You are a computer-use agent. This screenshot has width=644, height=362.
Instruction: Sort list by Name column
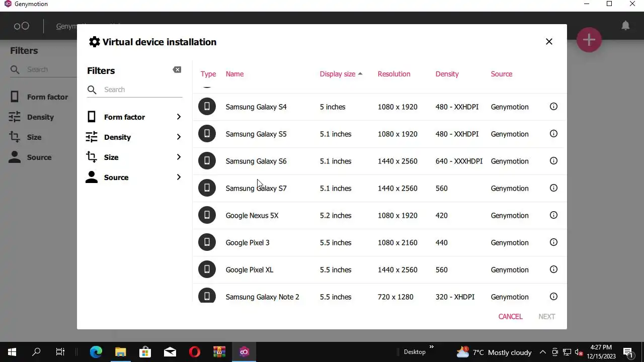pyautogui.click(x=234, y=74)
